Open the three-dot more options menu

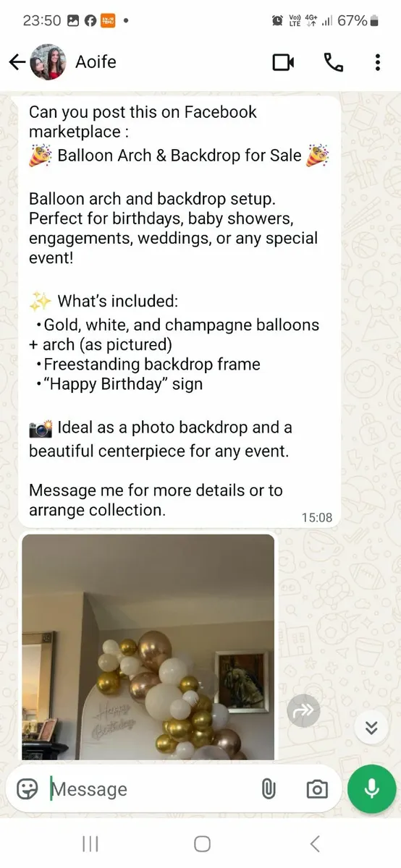(x=377, y=62)
